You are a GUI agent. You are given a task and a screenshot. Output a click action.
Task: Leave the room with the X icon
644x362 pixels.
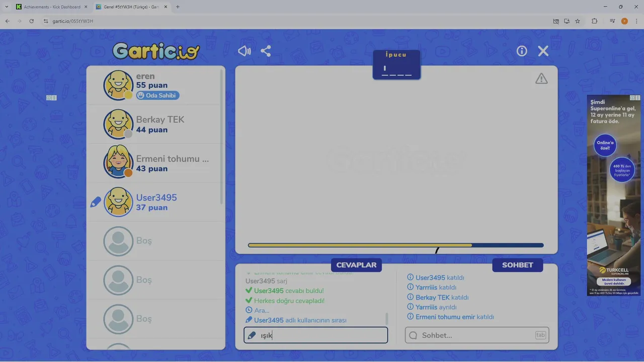click(543, 51)
